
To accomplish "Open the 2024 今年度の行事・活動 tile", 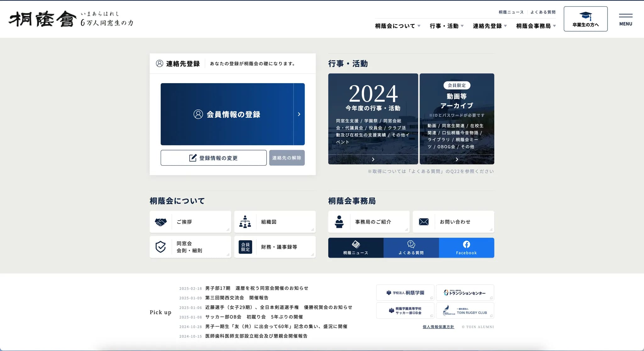I will pos(373,119).
